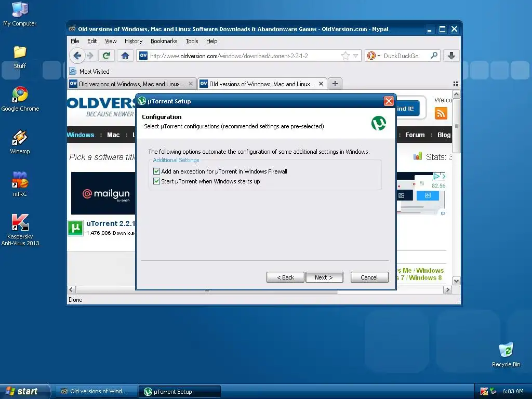Toggle Windows Firewall exception checkbox
Image resolution: width=532 pixels, height=399 pixels.
point(156,171)
